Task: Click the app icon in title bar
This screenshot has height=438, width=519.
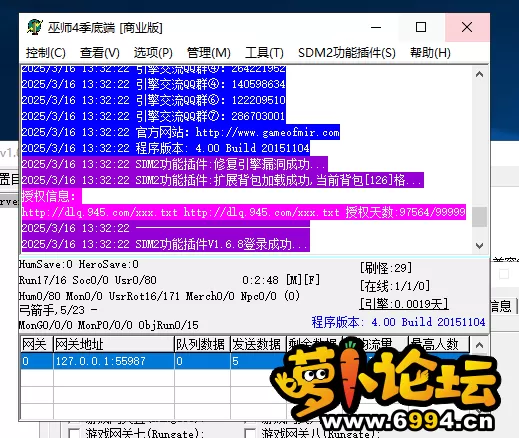Action: coord(34,27)
